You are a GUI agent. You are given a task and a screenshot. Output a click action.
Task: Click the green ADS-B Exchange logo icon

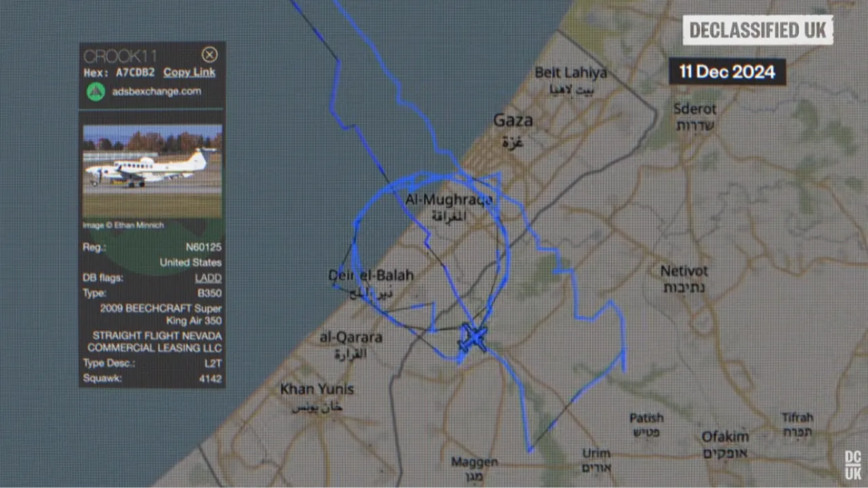[96, 91]
